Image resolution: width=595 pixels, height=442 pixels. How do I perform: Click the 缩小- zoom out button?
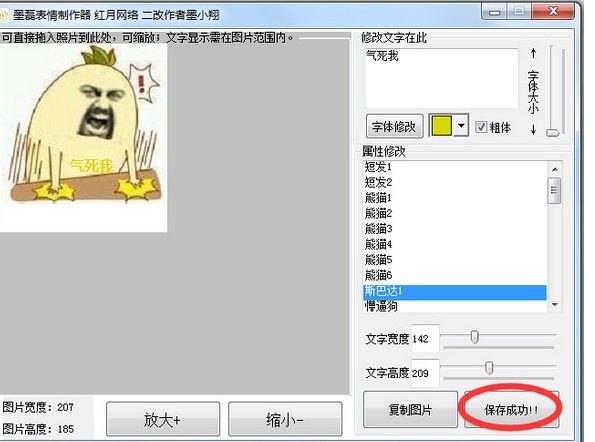tap(285, 419)
